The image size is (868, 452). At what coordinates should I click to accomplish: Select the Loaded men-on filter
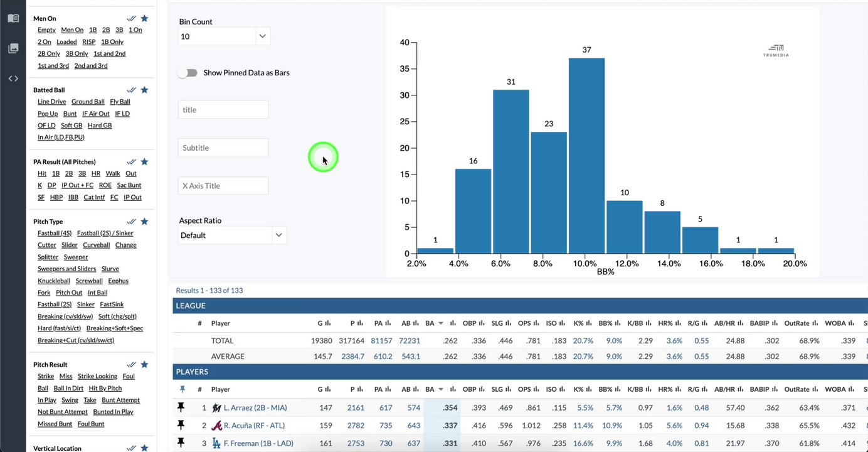click(66, 42)
